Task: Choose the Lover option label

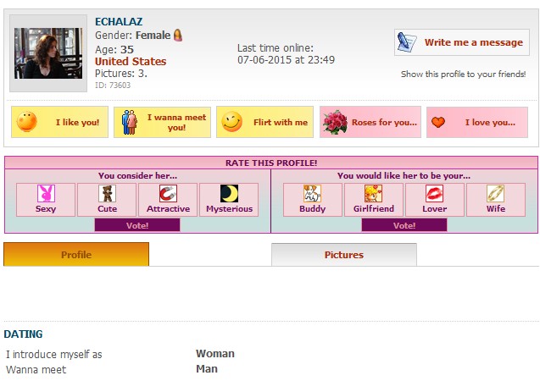Action: (435, 209)
